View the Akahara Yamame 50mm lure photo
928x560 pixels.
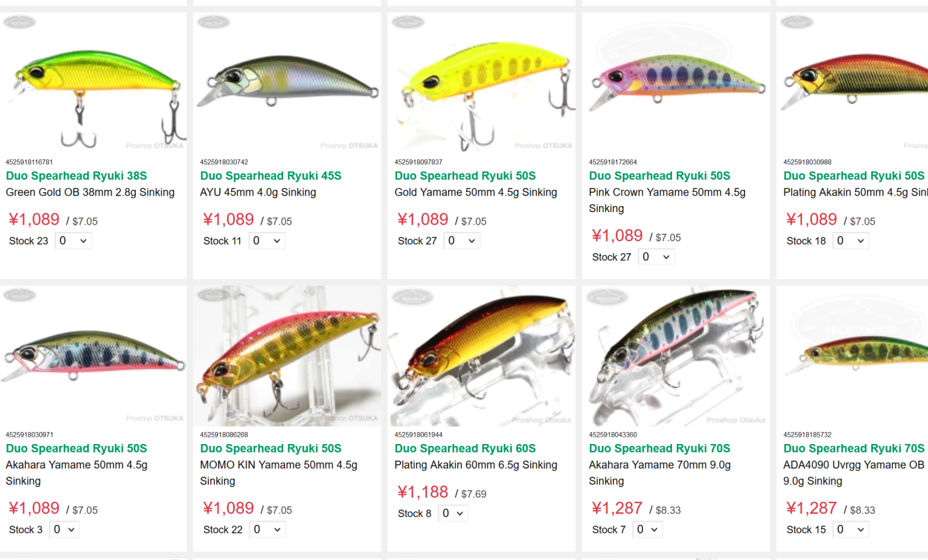(x=93, y=356)
